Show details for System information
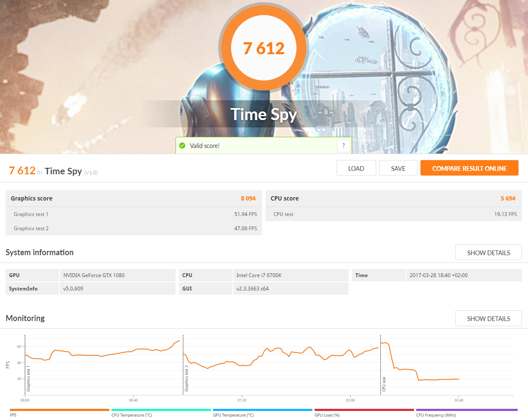This screenshot has width=528, height=420. [488, 253]
